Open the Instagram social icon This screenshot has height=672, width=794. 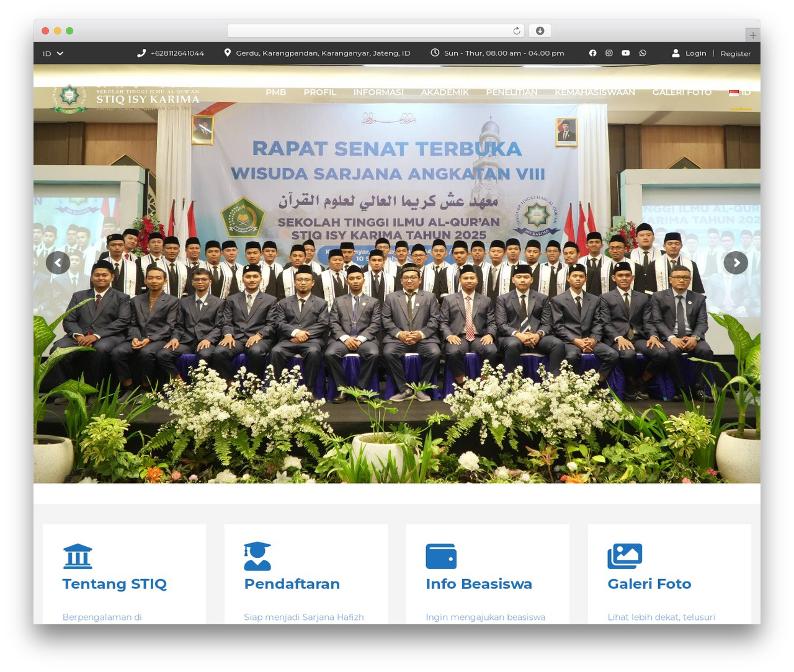click(x=609, y=53)
